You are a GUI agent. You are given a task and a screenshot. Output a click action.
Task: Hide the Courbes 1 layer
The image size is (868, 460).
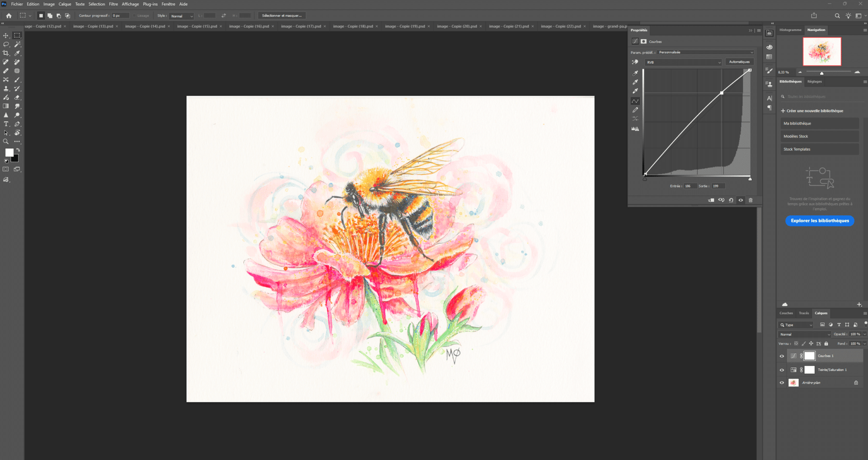click(782, 356)
